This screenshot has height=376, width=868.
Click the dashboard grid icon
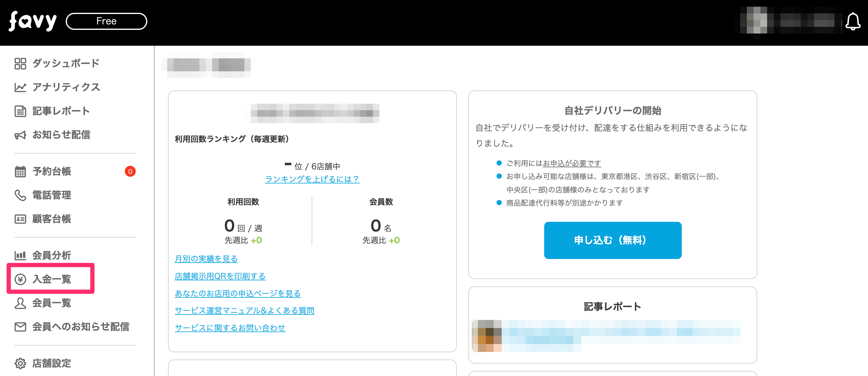[x=20, y=63]
